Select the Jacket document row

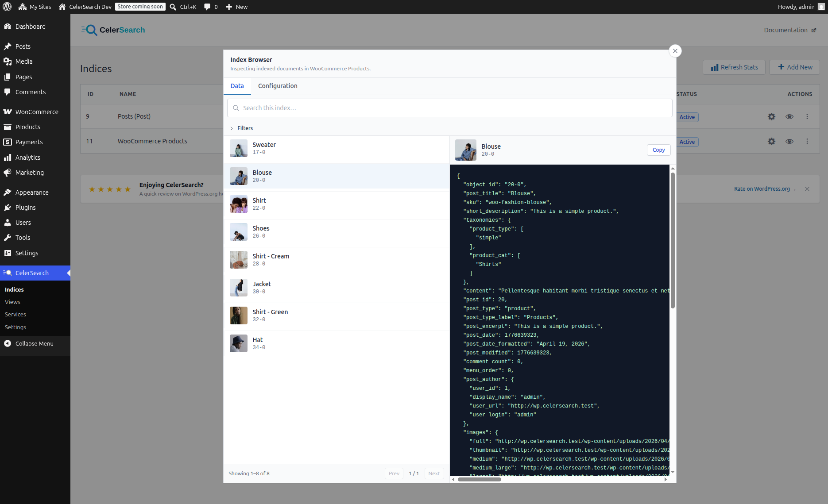pos(337,288)
